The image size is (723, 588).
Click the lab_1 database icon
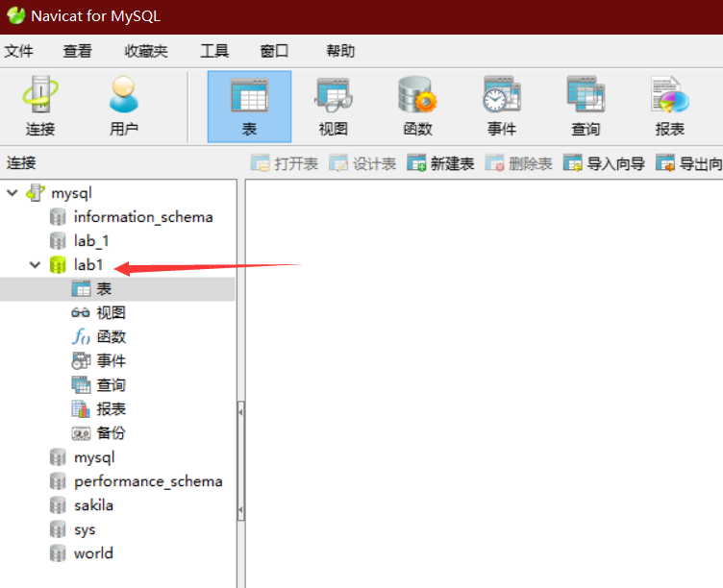tap(58, 240)
